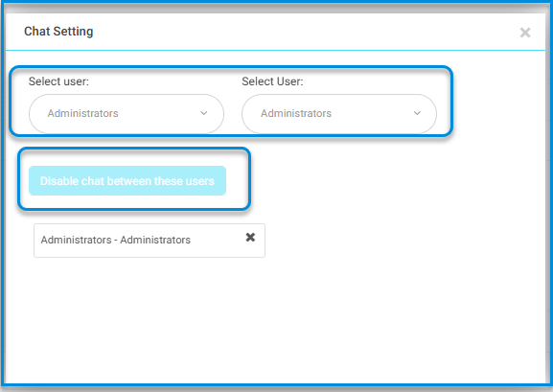This screenshot has height=392, width=553.
Task: Open the left Select user combo box
Action: 127,114
